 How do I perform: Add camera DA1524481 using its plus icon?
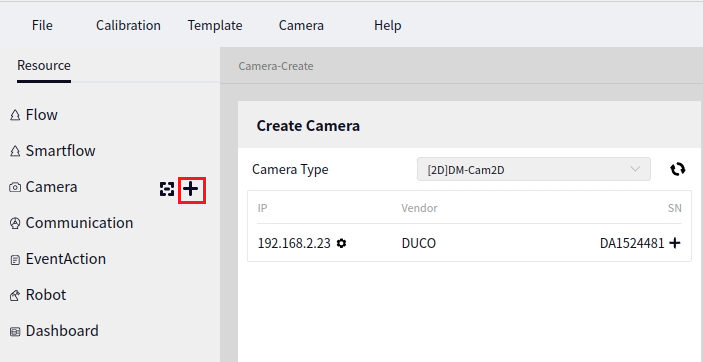pos(674,243)
